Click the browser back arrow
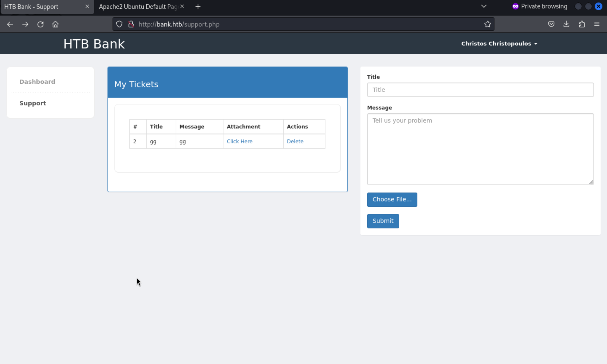607x364 pixels. pos(10,24)
